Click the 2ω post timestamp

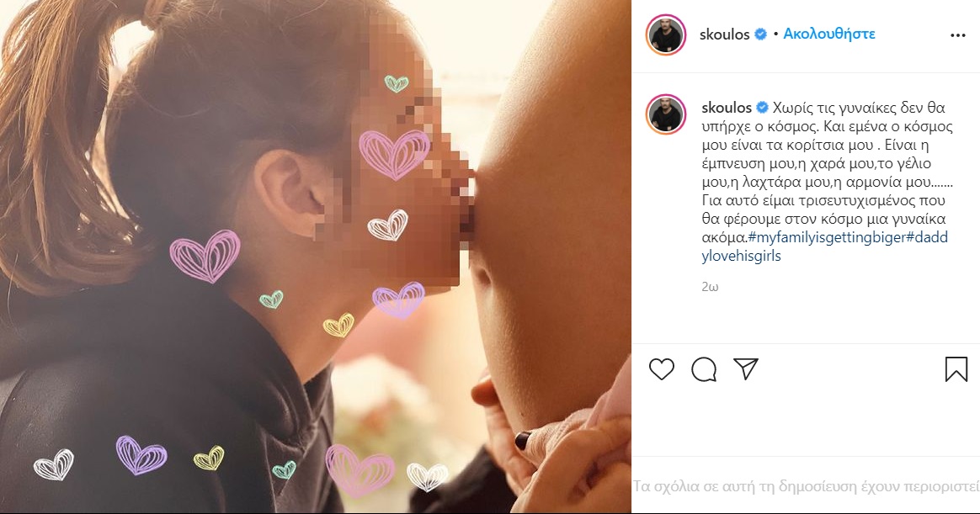(710, 287)
